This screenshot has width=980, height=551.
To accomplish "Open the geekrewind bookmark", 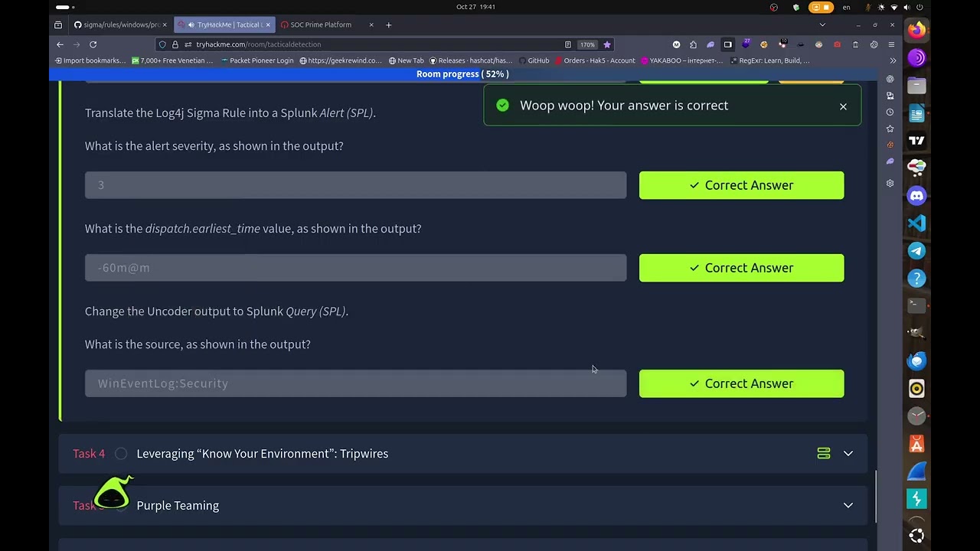I will coord(341,60).
